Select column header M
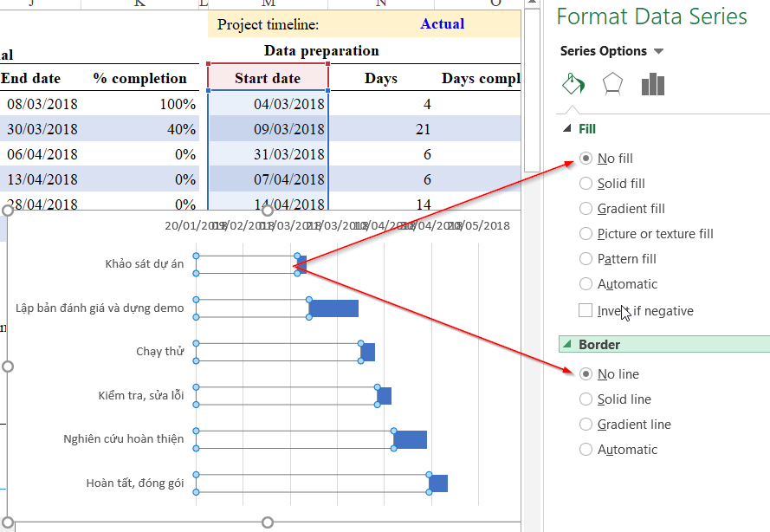Image resolution: width=770 pixels, height=532 pixels. pos(269,4)
